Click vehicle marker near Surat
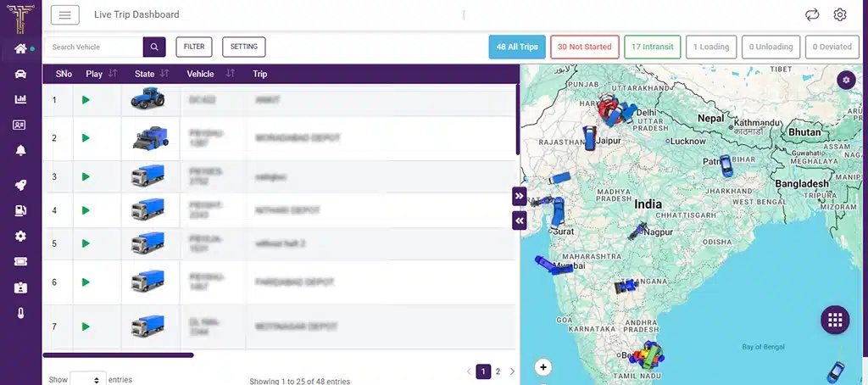The width and height of the screenshot is (868, 385). point(558,212)
